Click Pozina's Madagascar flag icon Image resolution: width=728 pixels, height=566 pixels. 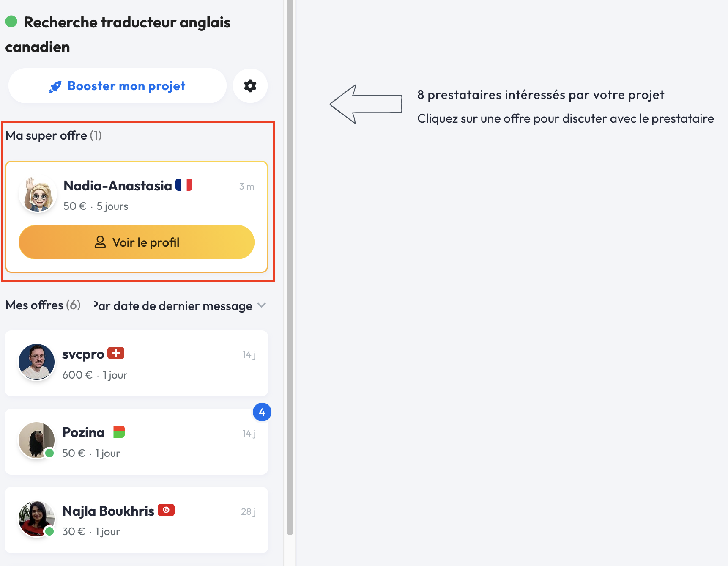pos(119,432)
